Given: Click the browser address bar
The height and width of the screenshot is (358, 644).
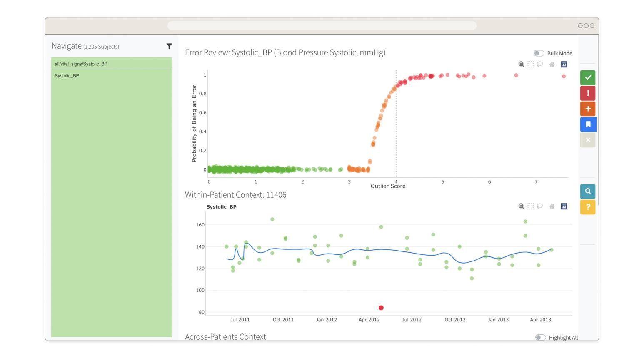Looking at the screenshot, I should [x=322, y=26].
